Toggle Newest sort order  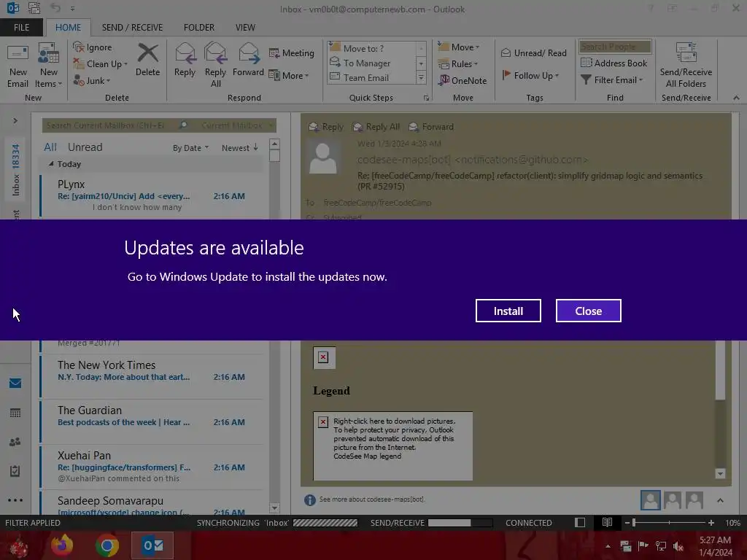[x=239, y=148]
